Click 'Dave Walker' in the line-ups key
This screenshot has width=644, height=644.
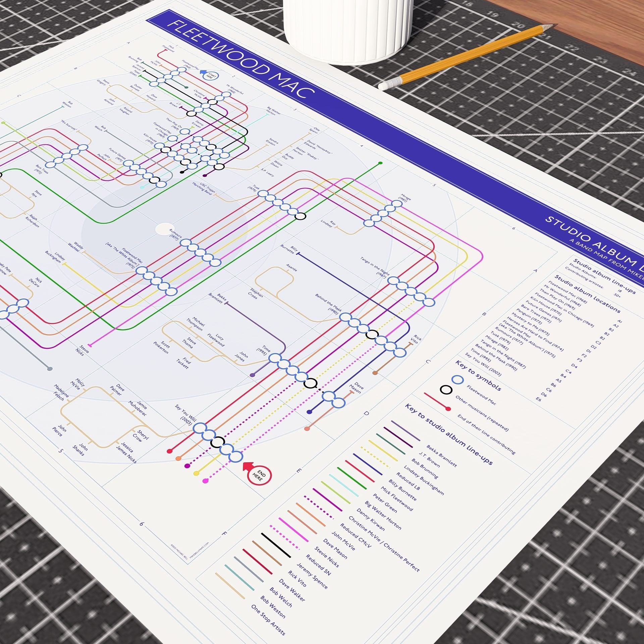coord(292,590)
